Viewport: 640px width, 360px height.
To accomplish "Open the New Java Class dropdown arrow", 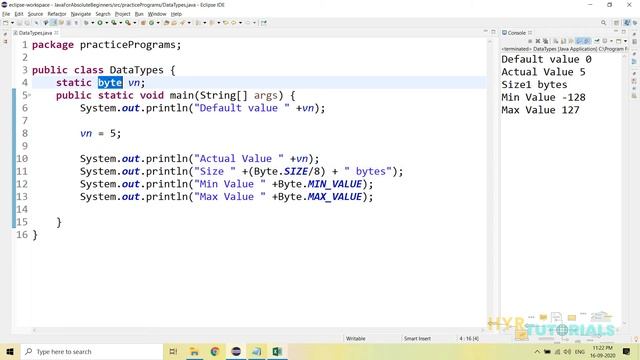I will [x=158, y=23].
